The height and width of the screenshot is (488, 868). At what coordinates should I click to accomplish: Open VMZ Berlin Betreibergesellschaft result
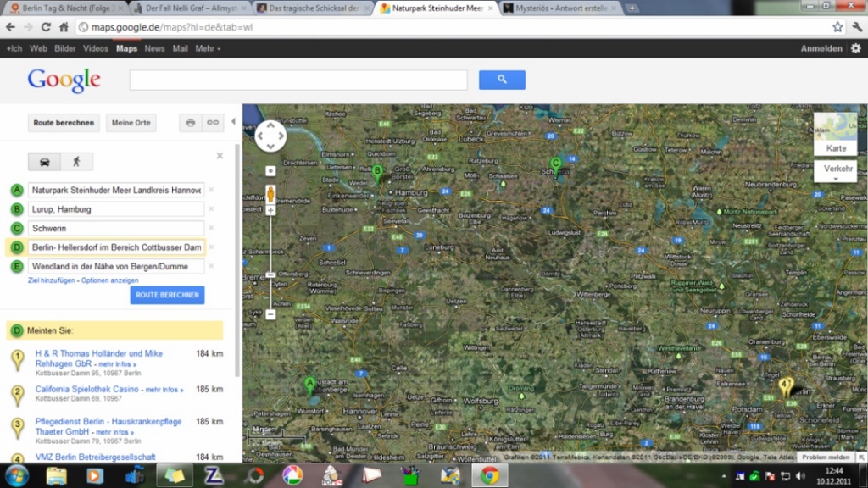(95, 457)
